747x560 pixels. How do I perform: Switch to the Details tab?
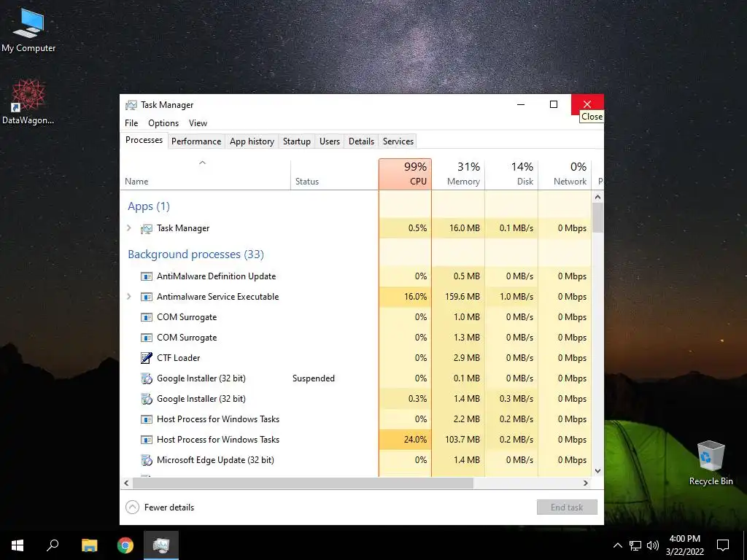(x=361, y=141)
